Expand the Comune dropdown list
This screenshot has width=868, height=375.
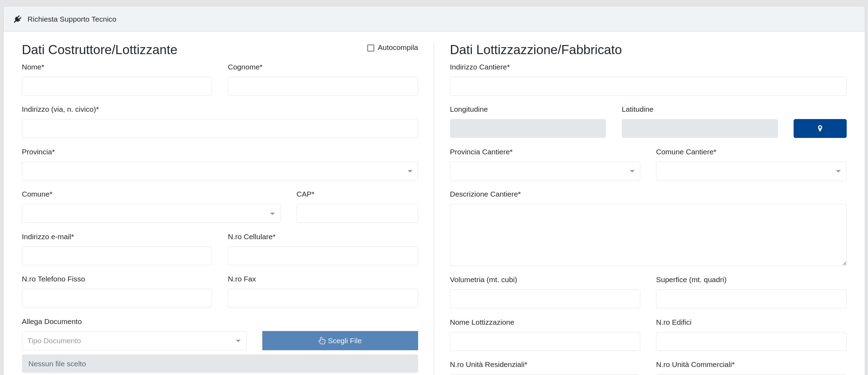[x=151, y=213]
